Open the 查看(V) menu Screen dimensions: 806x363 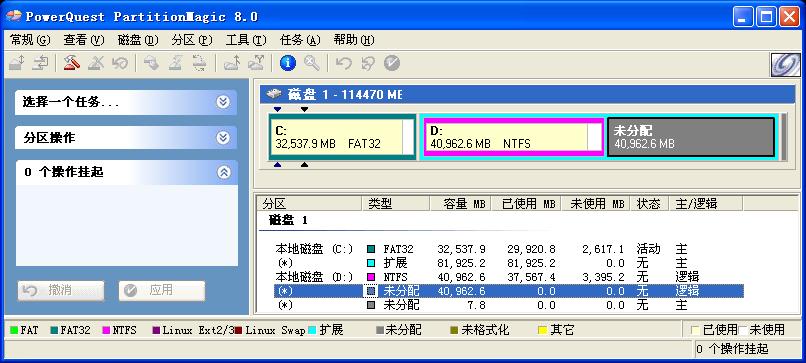pos(84,40)
